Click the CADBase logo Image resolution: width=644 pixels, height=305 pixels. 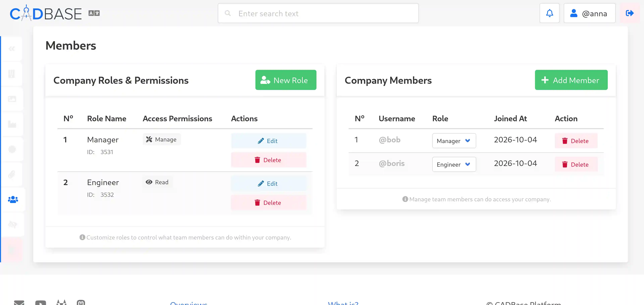(46, 13)
